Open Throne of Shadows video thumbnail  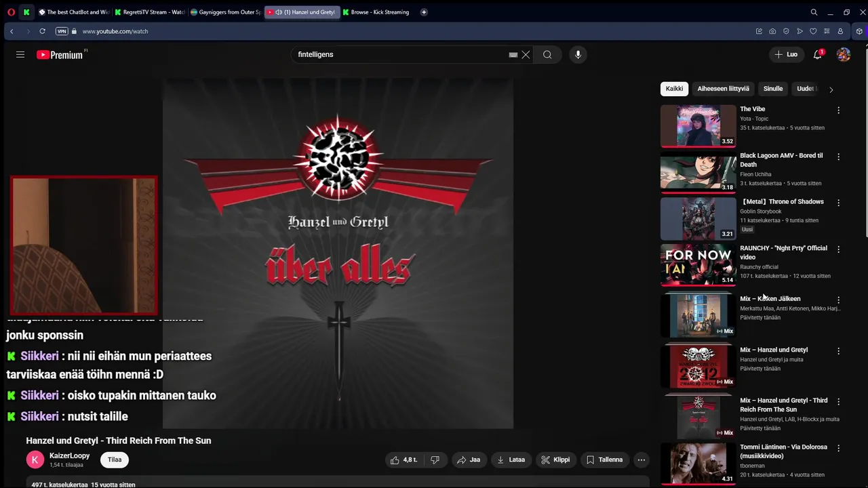(698, 218)
